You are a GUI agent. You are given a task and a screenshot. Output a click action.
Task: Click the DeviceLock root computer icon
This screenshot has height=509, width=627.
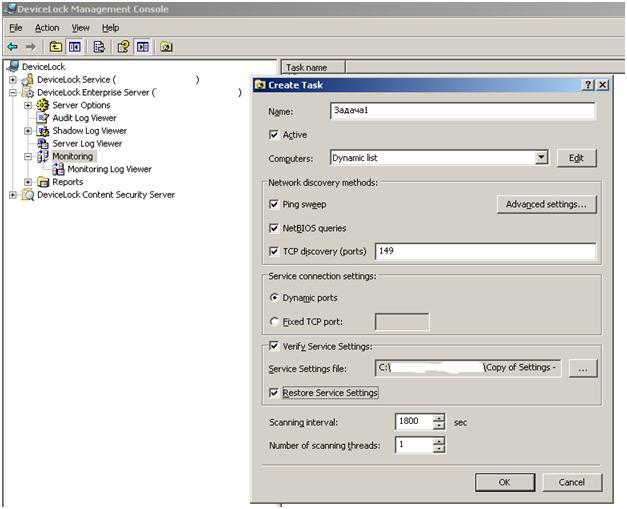tap(14, 66)
